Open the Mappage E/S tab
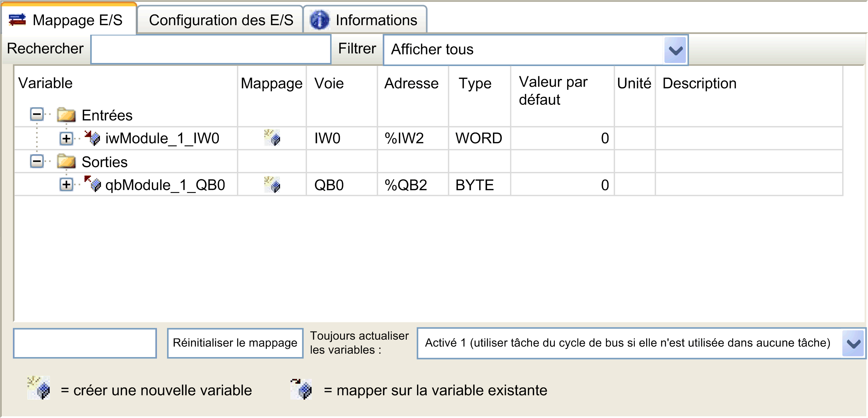Viewport: 868px width, 418px height. pyautogui.click(x=69, y=19)
